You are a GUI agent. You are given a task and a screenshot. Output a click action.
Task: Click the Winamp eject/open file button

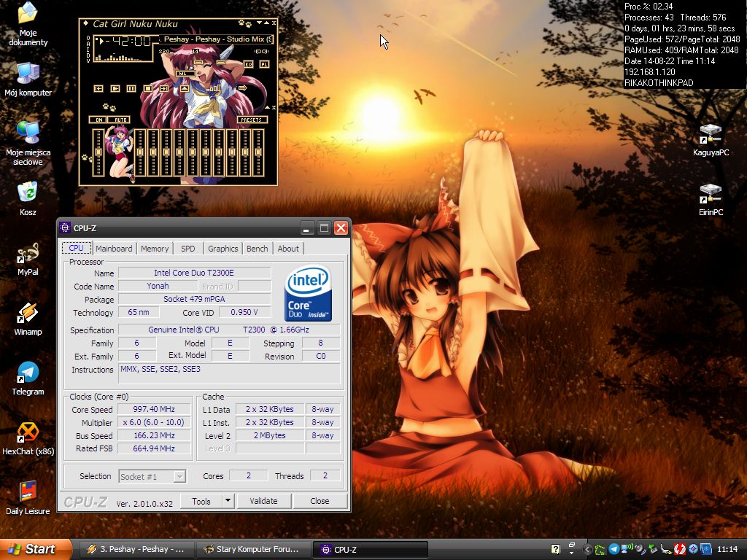185,88
